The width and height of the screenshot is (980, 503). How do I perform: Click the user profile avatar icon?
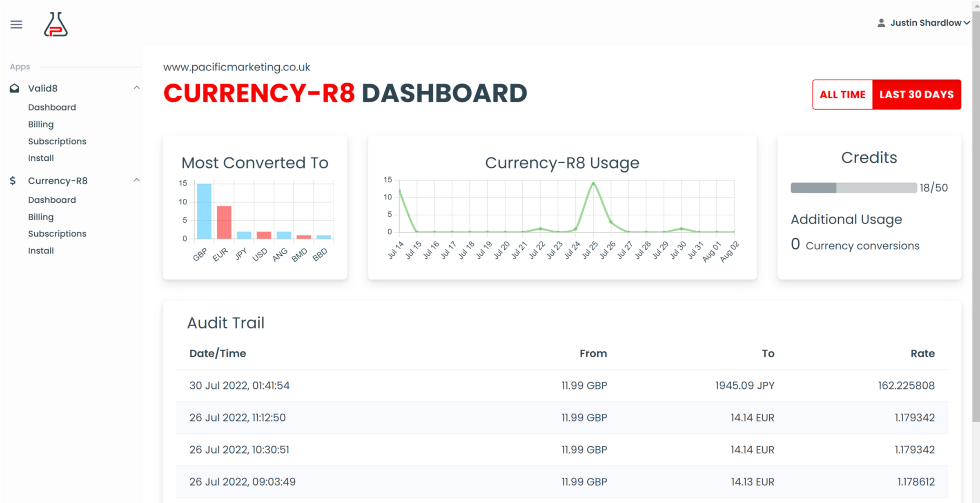(x=881, y=23)
